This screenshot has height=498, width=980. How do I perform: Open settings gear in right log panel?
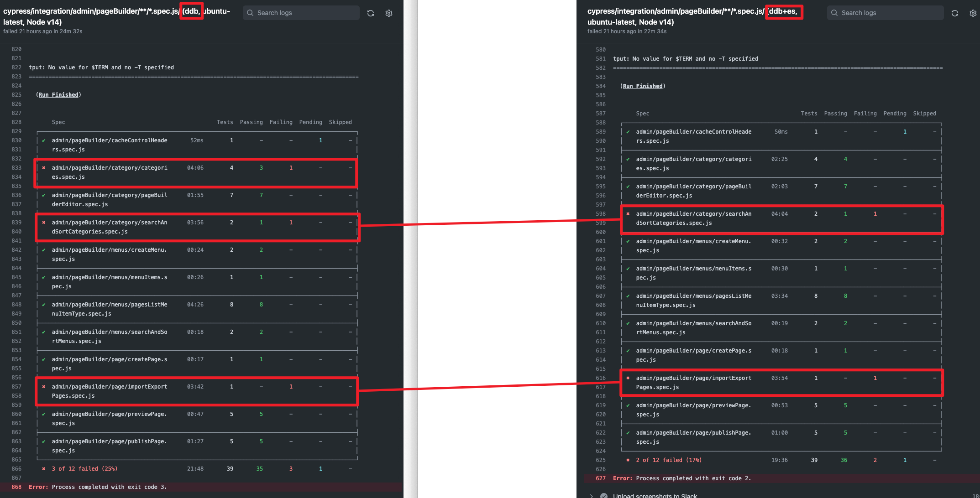(x=973, y=13)
